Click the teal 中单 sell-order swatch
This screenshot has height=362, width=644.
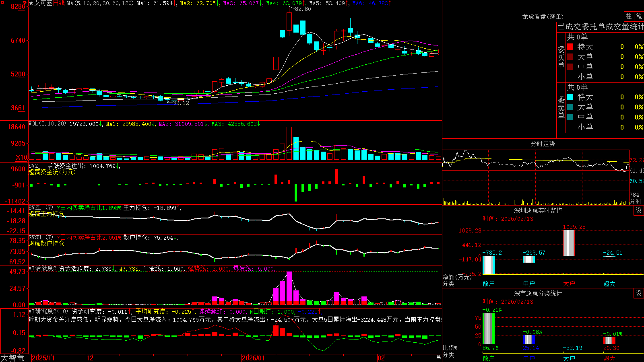pos(570,117)
